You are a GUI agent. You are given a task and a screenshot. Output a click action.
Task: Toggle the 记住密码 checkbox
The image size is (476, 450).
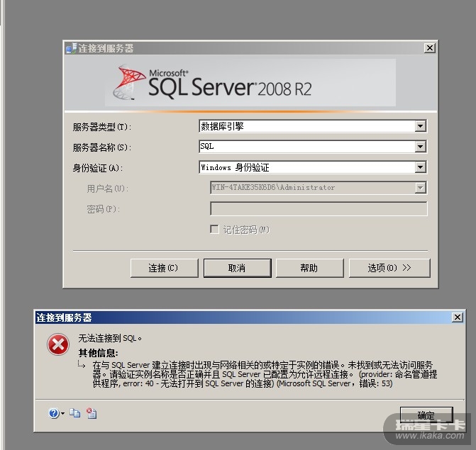coord(214,229)
